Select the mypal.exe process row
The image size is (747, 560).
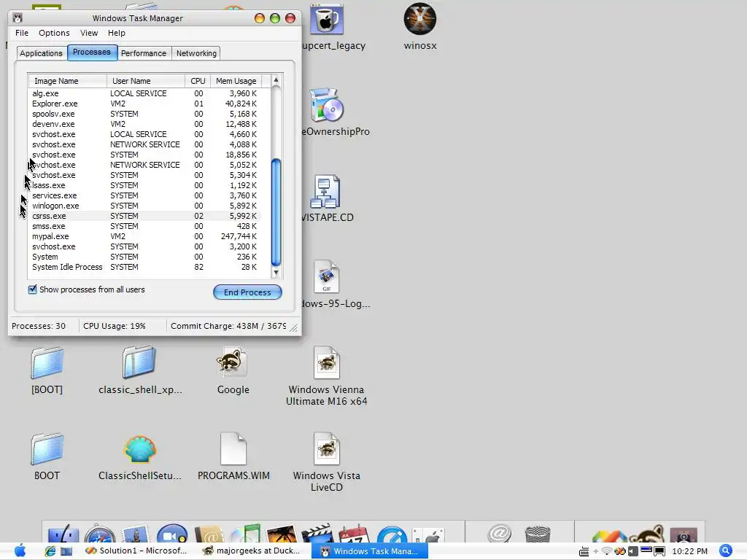pyautogui.click(x=145, y=236)
